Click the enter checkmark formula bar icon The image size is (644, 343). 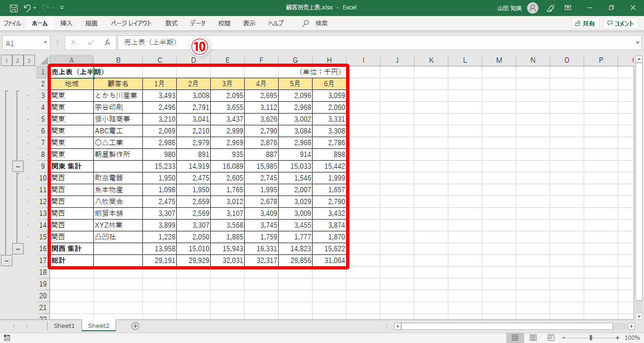(91, 42)
